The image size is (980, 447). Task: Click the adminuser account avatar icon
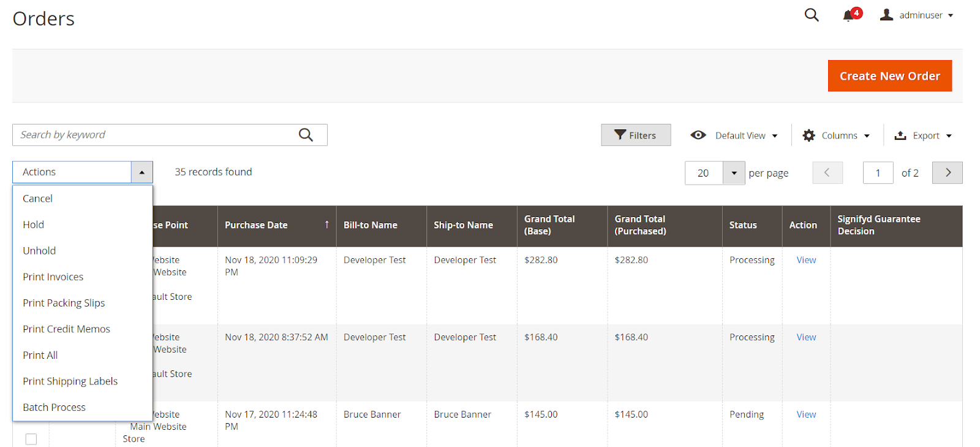point(886,15)
